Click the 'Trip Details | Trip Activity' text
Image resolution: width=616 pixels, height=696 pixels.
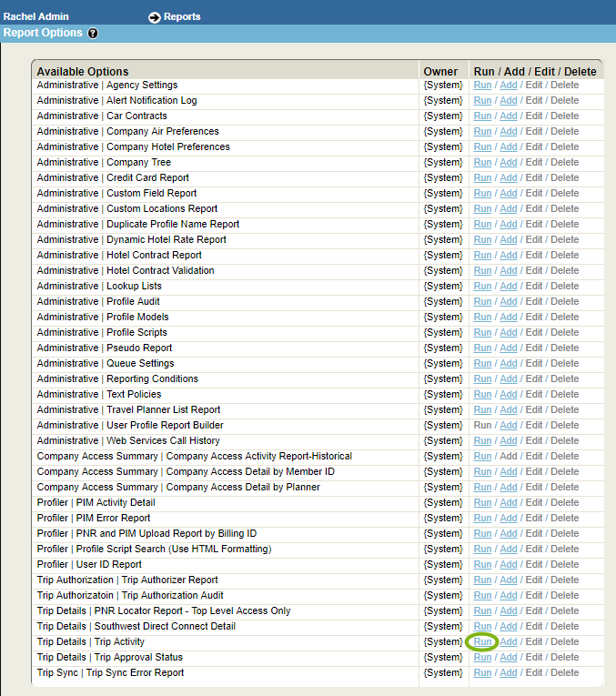(x=91, y=641)
